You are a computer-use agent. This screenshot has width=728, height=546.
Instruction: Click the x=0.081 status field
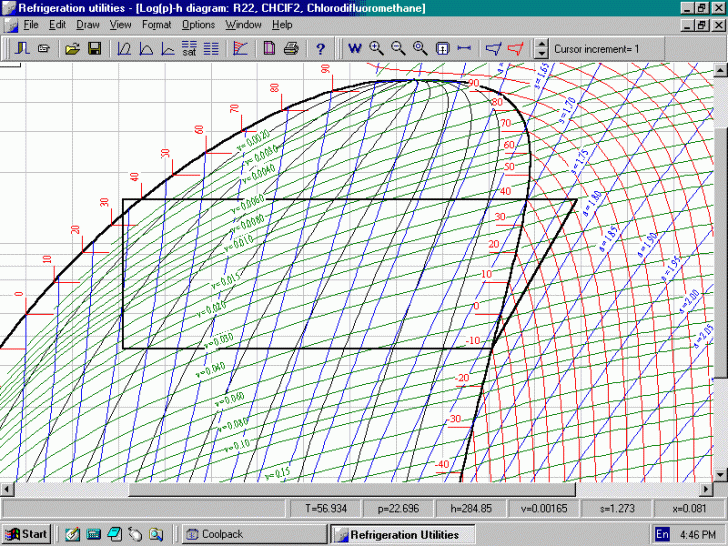click(689, 509)
